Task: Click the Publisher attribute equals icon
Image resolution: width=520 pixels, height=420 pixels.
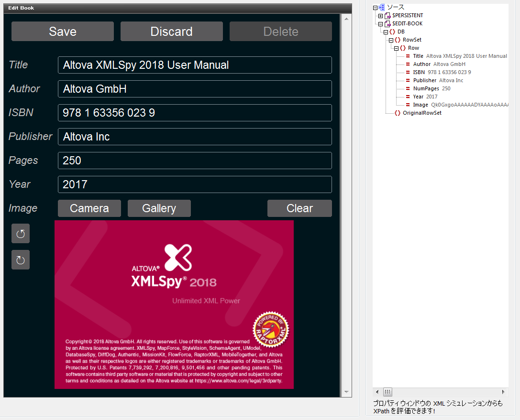Action: tap(408, 80)
